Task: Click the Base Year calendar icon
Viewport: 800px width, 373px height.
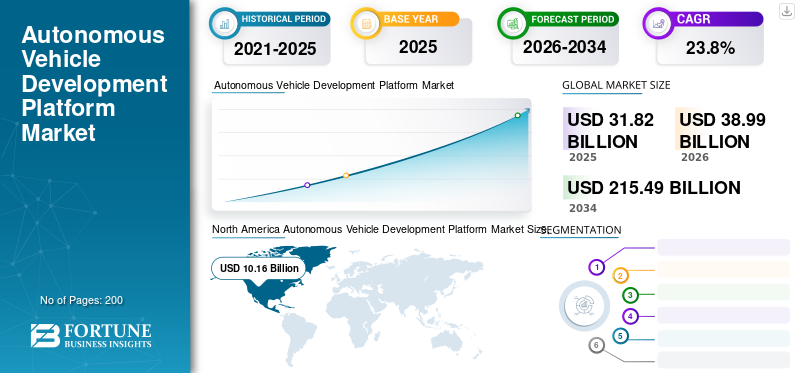Action: pos(366,23)
